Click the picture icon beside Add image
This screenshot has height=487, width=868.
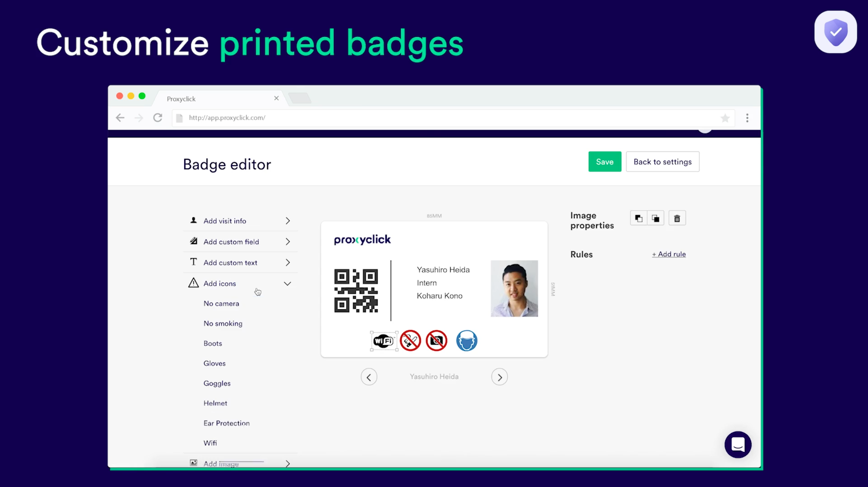(x=193, y=463)
